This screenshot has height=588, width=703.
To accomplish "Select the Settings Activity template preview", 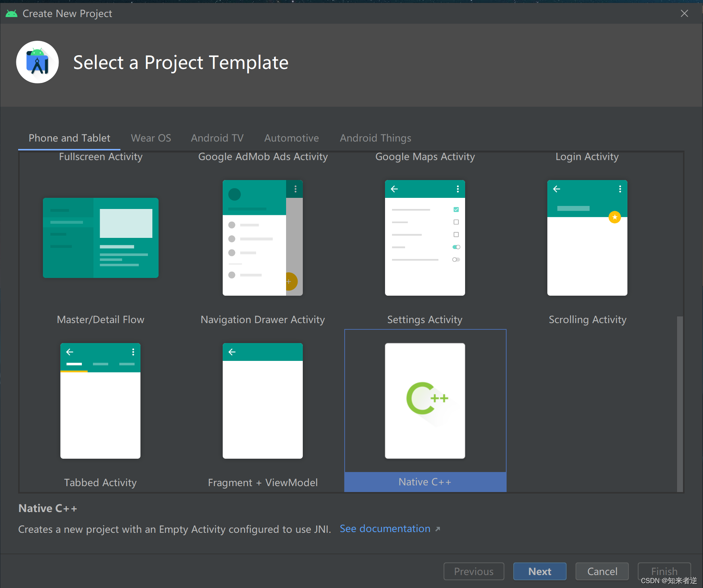I will (425, 238).
